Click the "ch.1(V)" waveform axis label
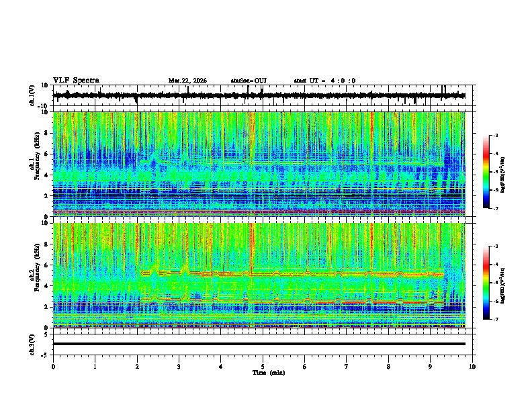Image resolution: width=532 pixels, height=411 pixels. click(32, 95)
